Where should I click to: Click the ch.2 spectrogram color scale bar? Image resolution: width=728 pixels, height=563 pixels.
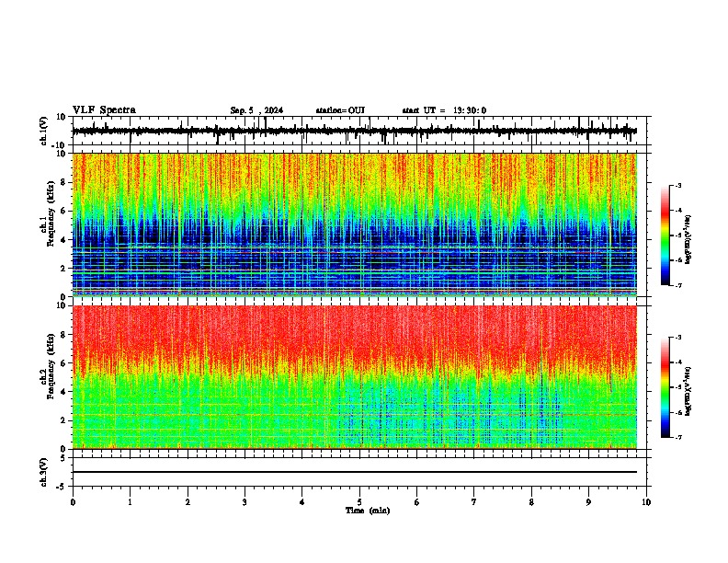(x=665, y=387)
